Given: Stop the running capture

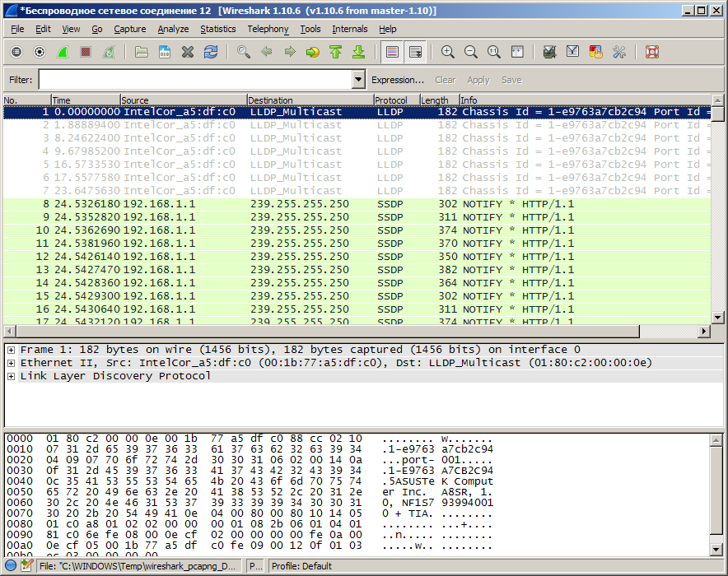Looking at the screenshot, I should point(86,52).
